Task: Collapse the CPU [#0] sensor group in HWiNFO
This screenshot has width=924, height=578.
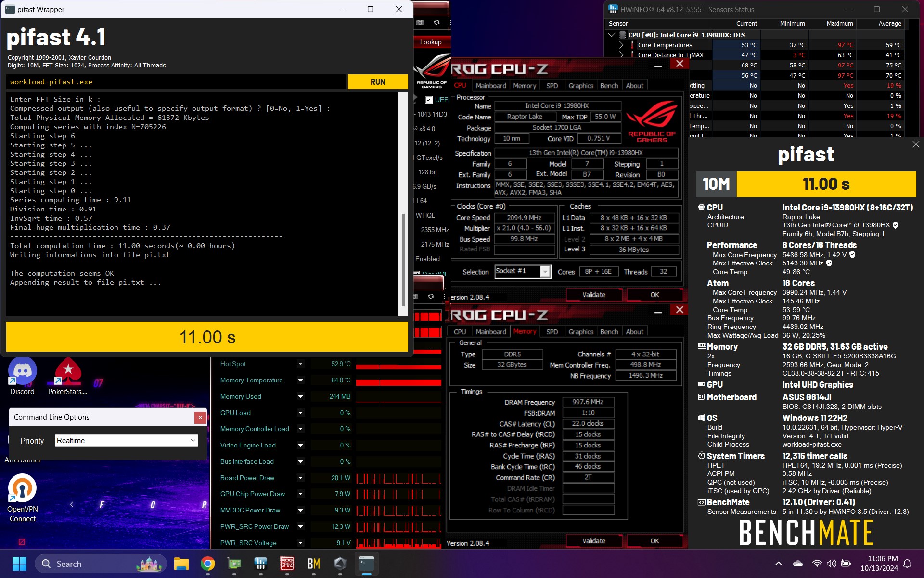Action: [612, 35]
